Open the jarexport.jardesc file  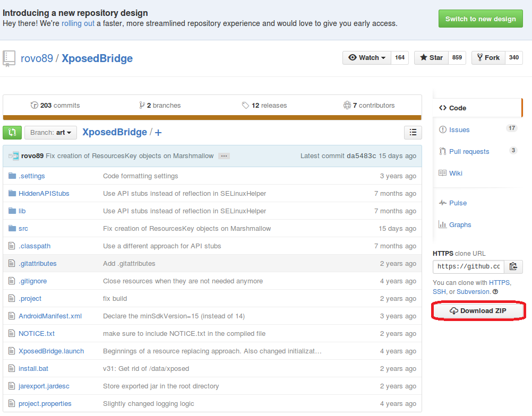pos(44,386)
